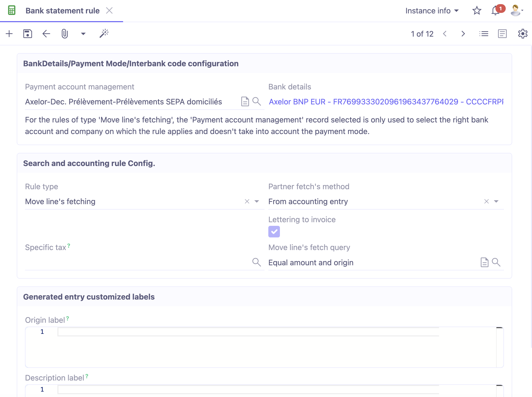Uncheck the Lettering to invoice checkbox
This screenshot has width=532, height=397.
274,231
